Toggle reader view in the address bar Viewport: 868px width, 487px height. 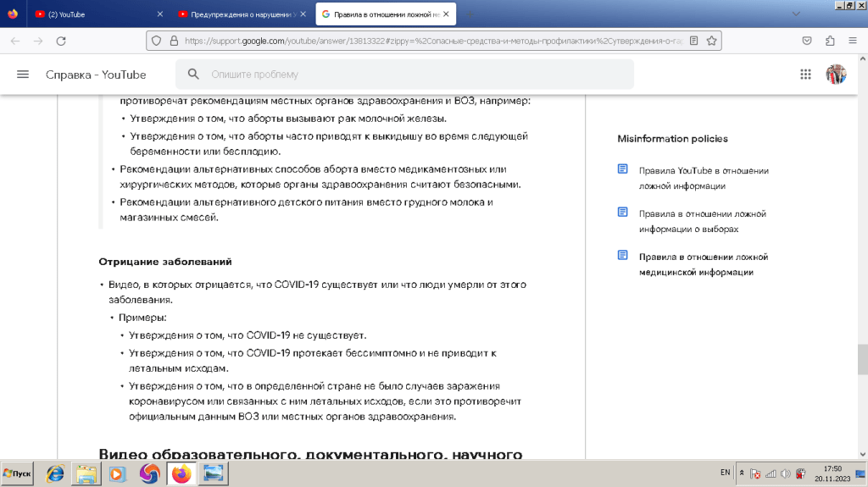pos(693,41)
